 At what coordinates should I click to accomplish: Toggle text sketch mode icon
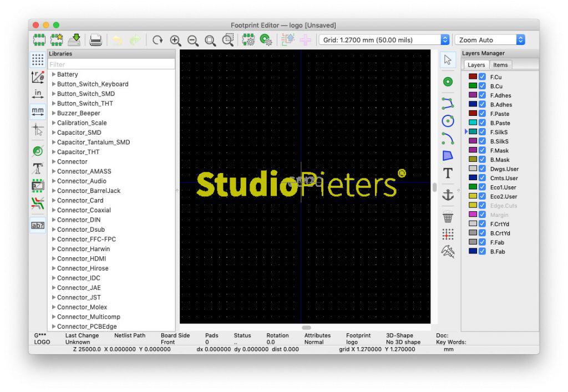38,169
